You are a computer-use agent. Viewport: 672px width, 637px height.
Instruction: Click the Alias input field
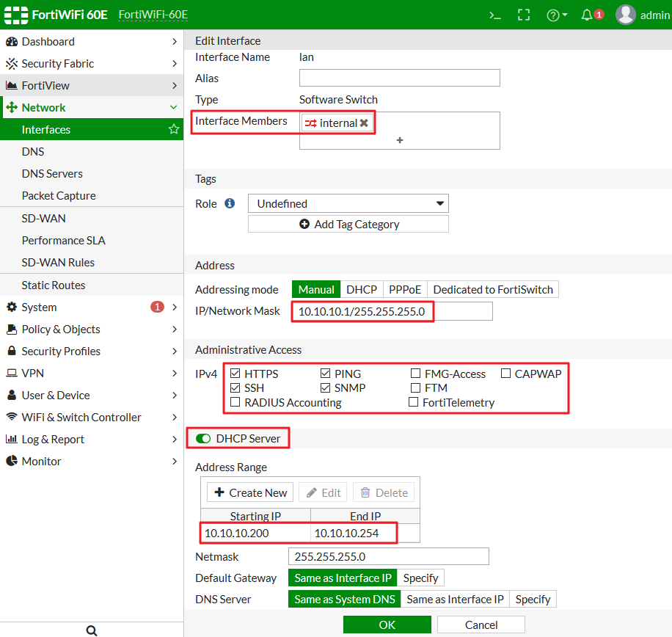tap(399, 78)
